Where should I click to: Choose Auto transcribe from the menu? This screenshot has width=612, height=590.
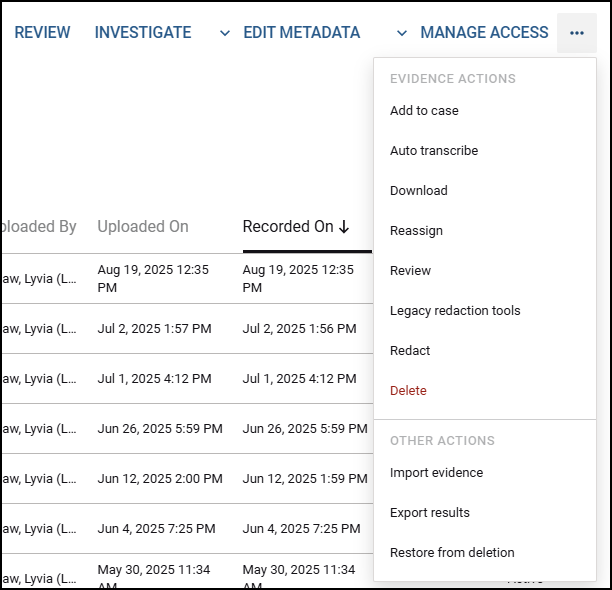[x=434, y=151]
